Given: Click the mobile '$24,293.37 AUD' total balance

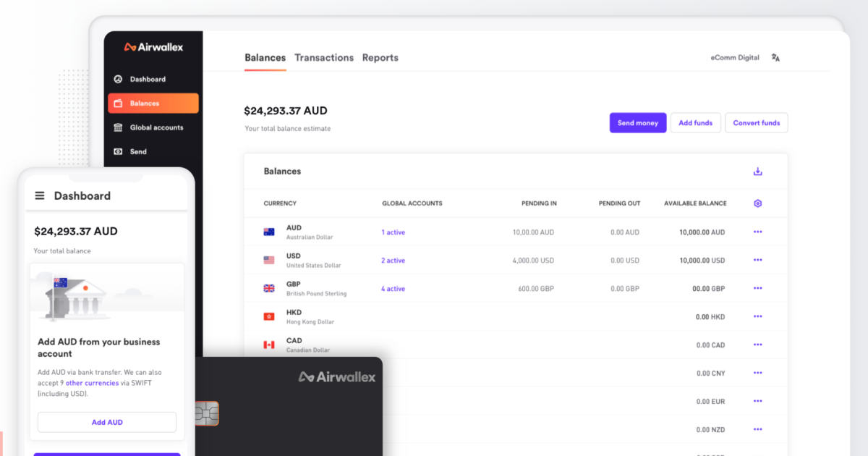Looking at the screenshot, I should (76, 232).
